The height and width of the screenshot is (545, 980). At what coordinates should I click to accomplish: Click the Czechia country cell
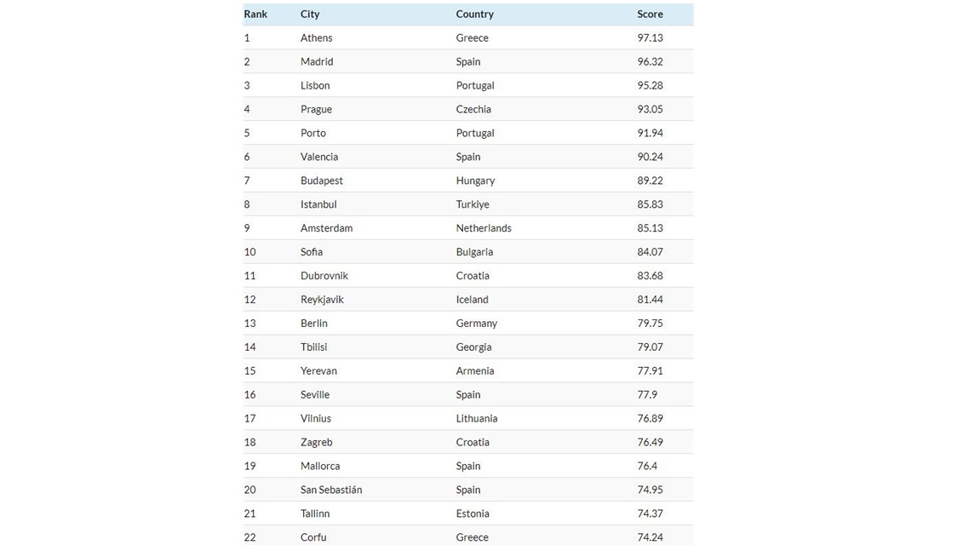click(x=473, y=109)
